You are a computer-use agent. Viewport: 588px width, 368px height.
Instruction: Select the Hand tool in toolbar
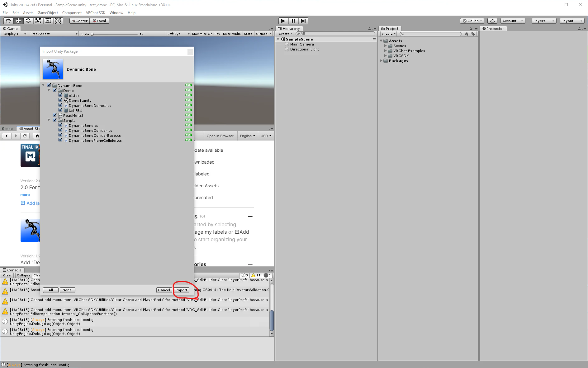(8, 21)
